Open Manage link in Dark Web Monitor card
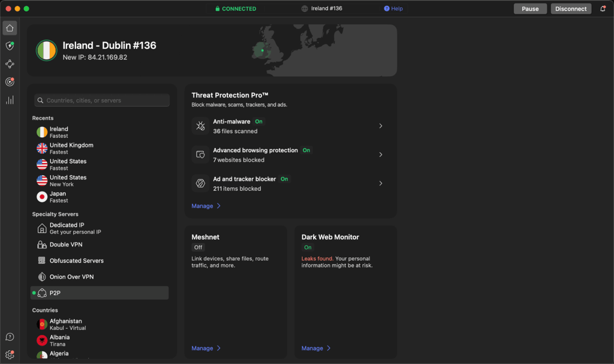Viewport: 614px width, 364px height. (x=316, y=348)
